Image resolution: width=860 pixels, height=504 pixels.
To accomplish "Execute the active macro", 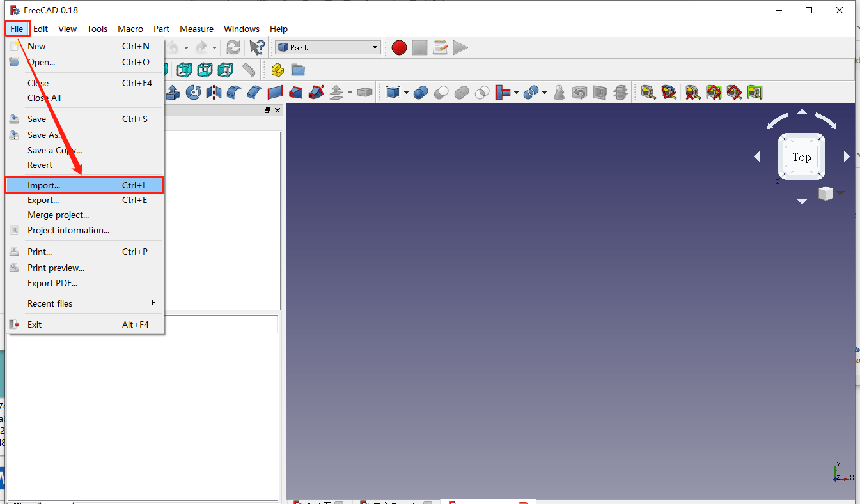I will [460, 47].
